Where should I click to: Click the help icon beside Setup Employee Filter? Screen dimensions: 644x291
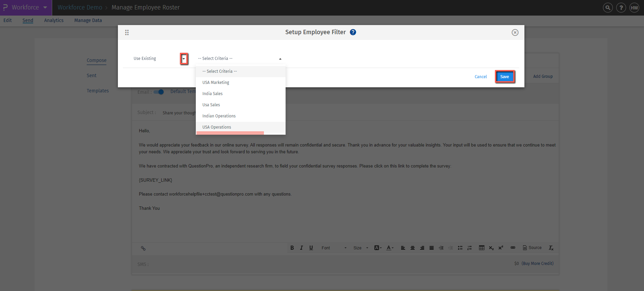[x=353, y=32]
